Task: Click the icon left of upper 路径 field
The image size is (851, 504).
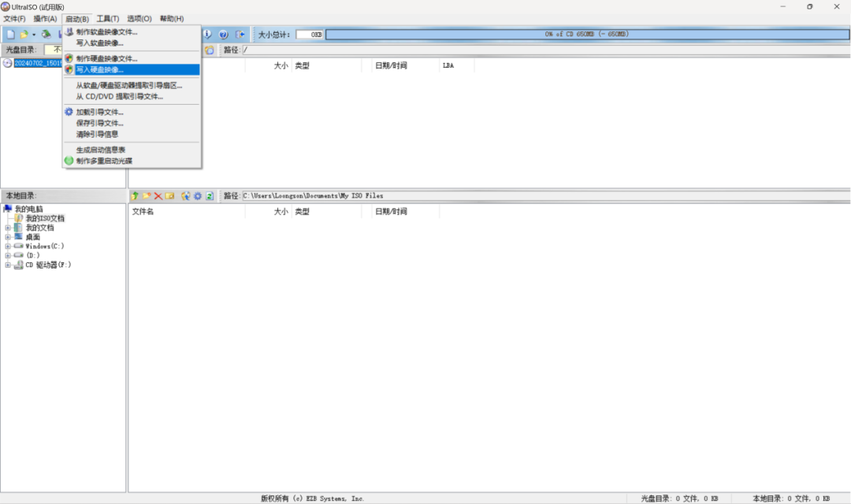Action: click(x=210, y=50)
